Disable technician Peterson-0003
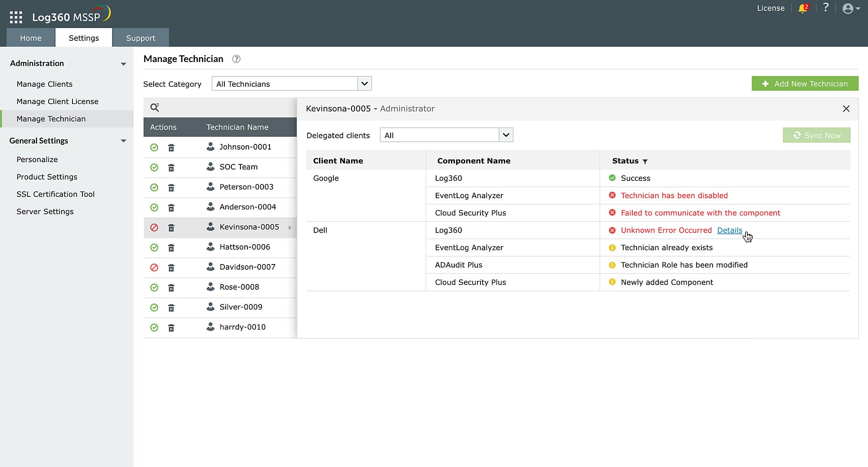The width and height of the screenshot is (868, 467). tap(154, 187)
